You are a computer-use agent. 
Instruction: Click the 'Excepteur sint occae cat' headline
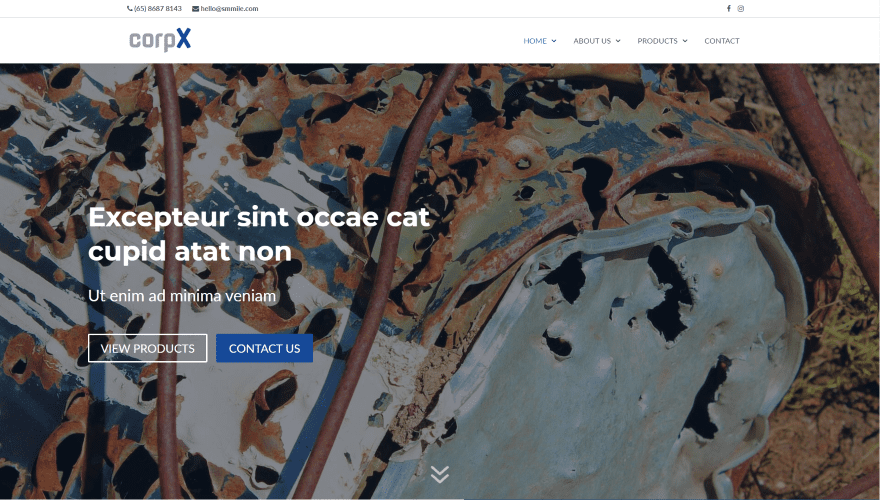(259, 217)
